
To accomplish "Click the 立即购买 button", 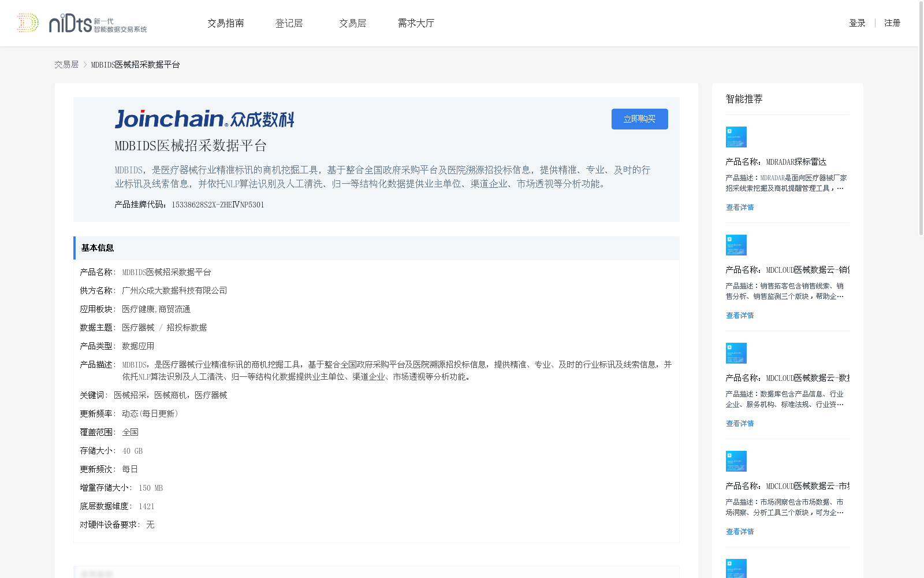I will coord(640,119).
